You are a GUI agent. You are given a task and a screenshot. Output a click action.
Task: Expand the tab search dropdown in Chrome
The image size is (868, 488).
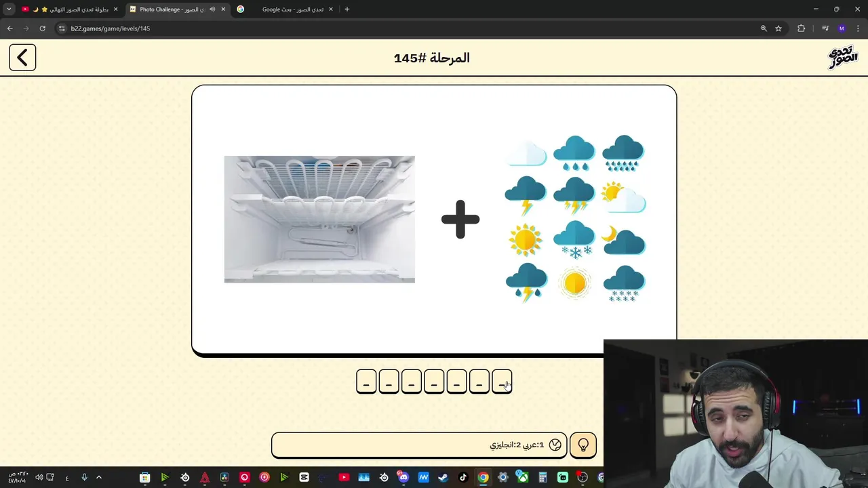pyautogui.click(x=9, y=9)
